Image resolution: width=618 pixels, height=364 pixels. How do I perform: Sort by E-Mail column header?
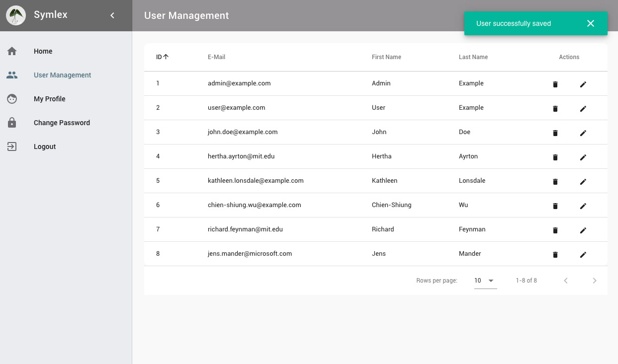(x=216, y=57)
